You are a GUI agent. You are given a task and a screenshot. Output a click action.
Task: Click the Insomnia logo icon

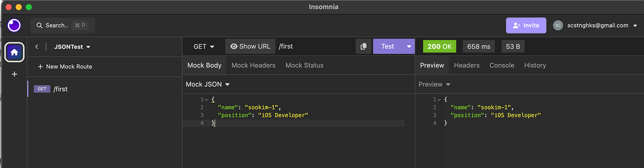(14, 25)
